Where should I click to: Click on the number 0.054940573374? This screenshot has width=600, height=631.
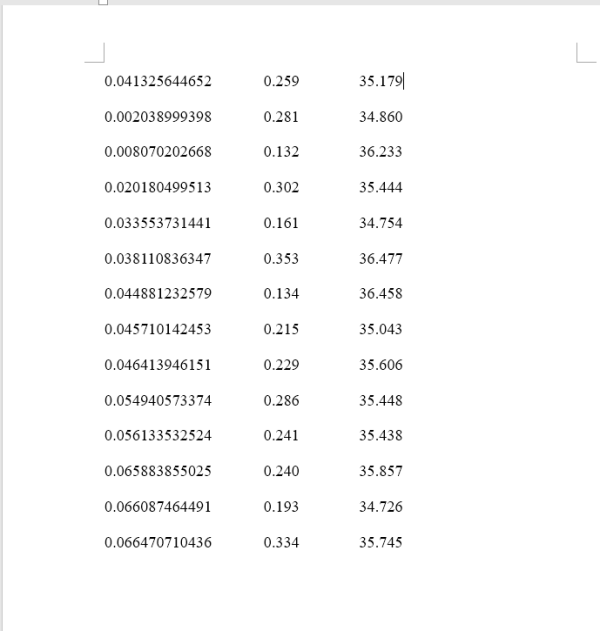158,401
